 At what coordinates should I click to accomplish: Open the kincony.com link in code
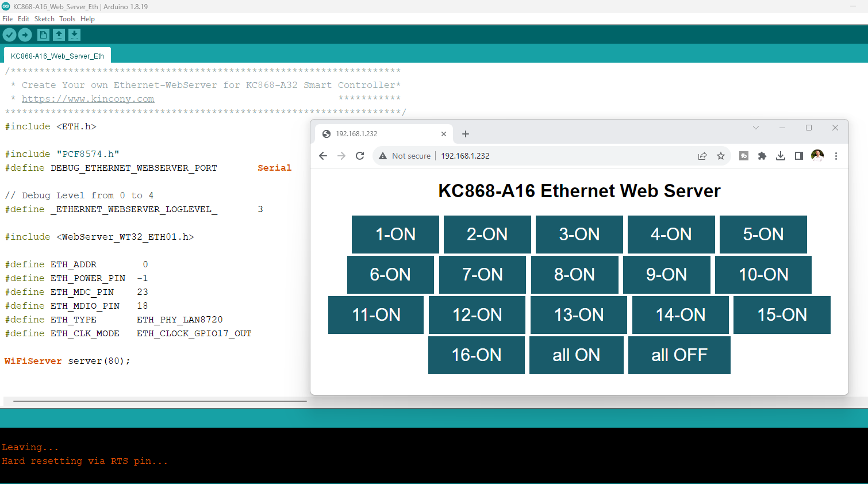click(x=88, y=99)
